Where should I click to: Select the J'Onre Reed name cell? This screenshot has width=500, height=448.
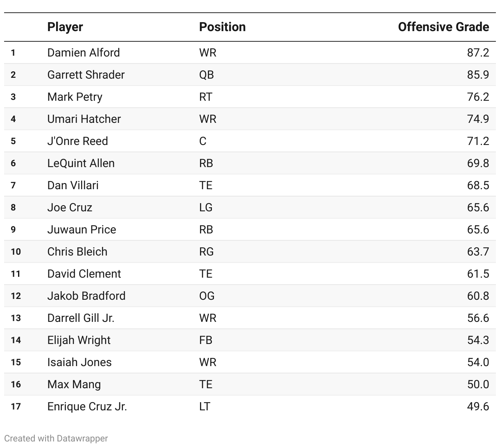[x=77, y=141]
